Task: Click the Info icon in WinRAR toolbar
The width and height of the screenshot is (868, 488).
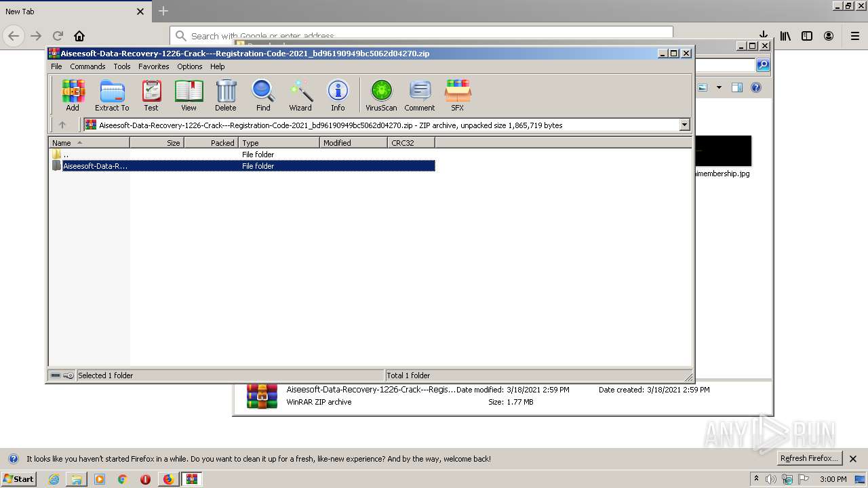Action: pyautogui.click(x=338, y=96)
